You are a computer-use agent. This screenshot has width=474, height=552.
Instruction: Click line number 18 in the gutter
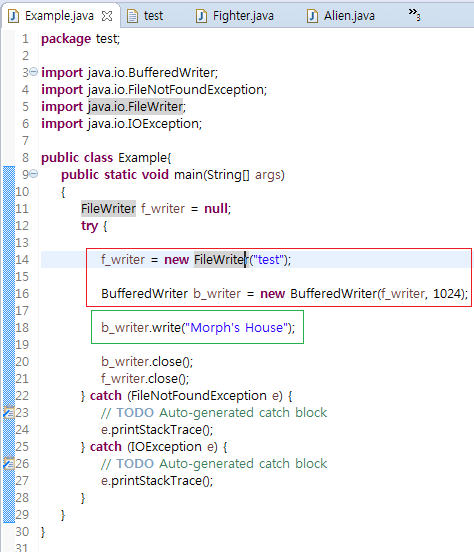[x=22, y=327]
